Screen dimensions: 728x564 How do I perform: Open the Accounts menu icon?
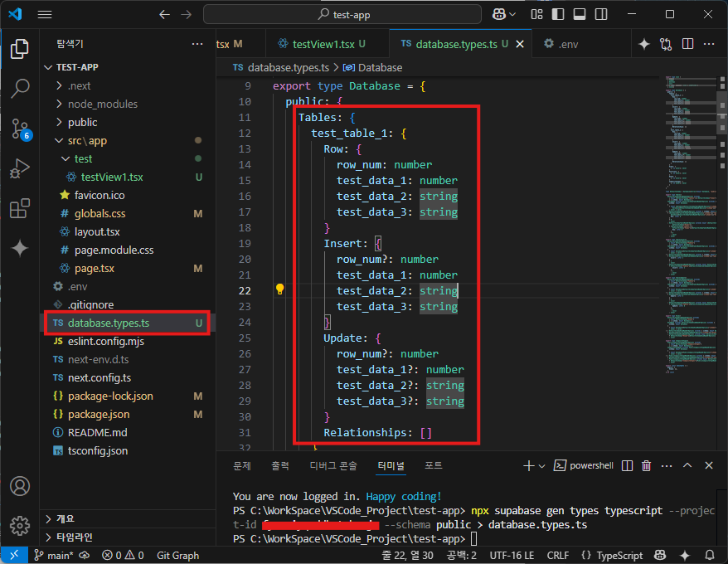pos(20,486)
